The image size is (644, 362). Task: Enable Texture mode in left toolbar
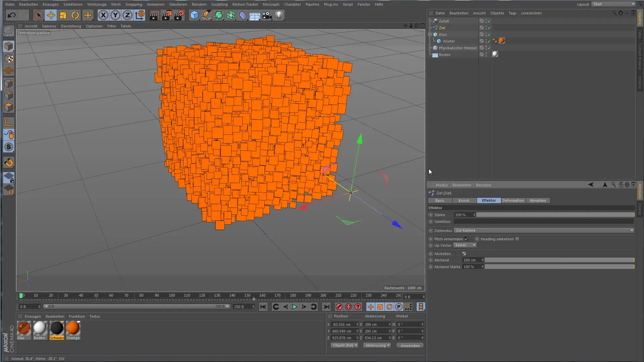(x=9, y=59)
